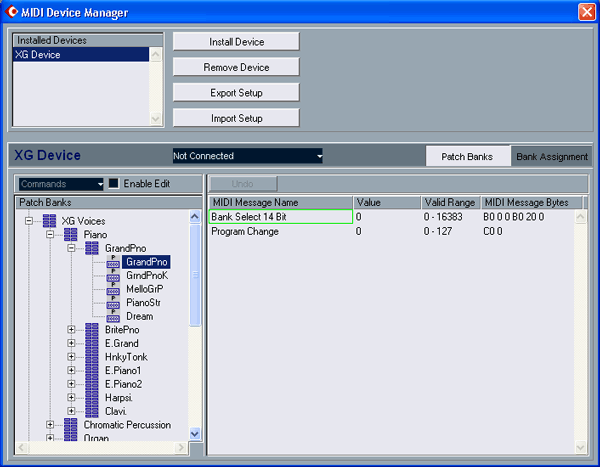Click the Remove Device button

click(x=236, y=67)
